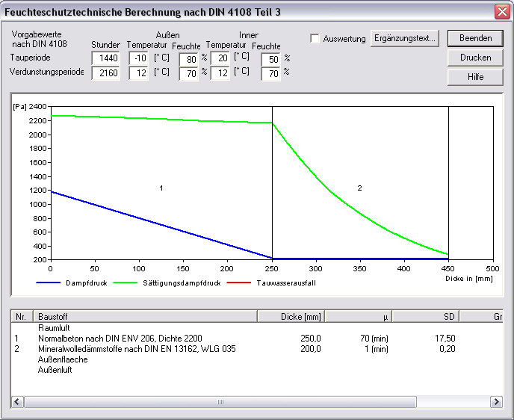Click the Drucken button
514x420 pixels.
click(475, 58)
